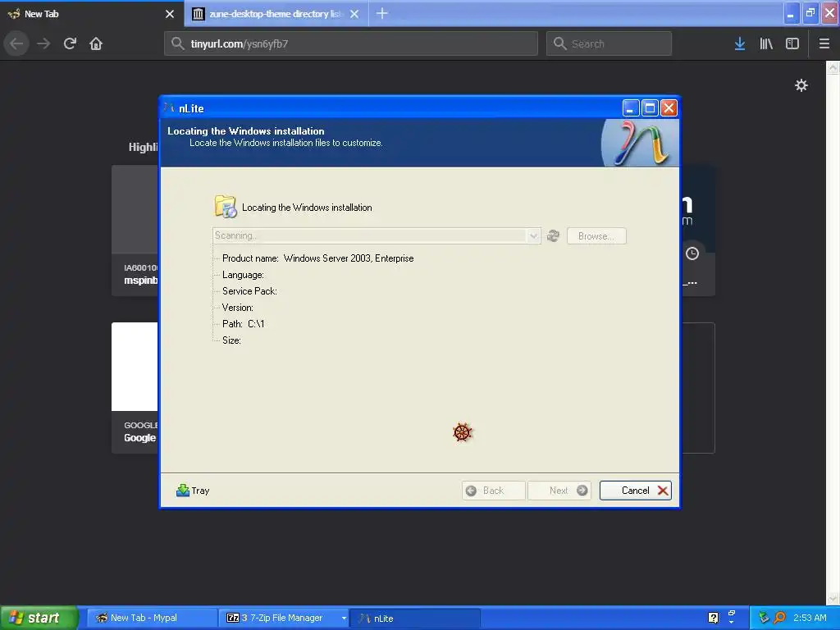Click the folder icon beside Locating heading
840x630 pixels.
tap(226, 207)
